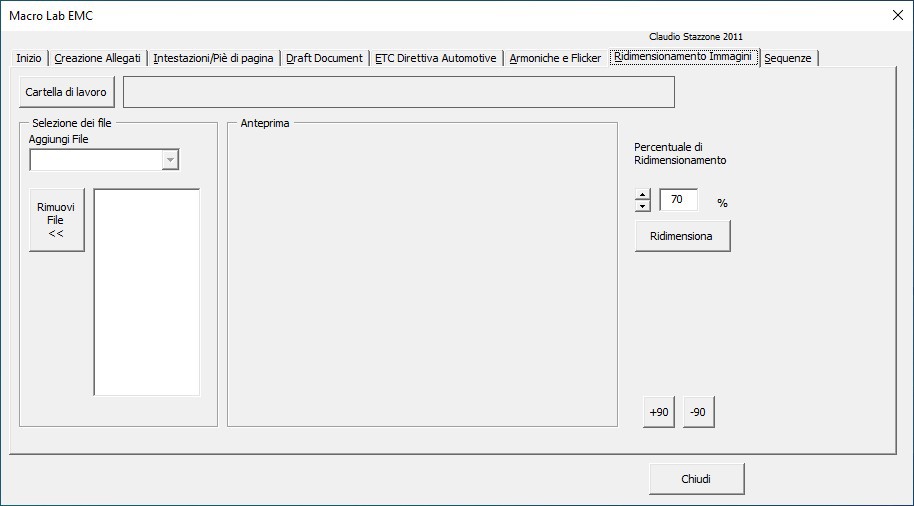Open Armoniche e Flicker tab
914x506 pixels.
click(x=555, y=58)
